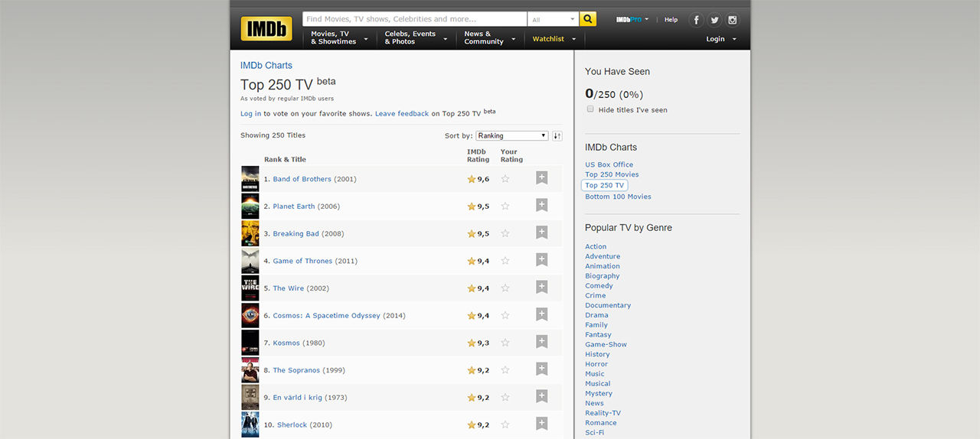980x439 pixels.
Task: Click The Wire poster thumbnail
Action: pos(250,288)
